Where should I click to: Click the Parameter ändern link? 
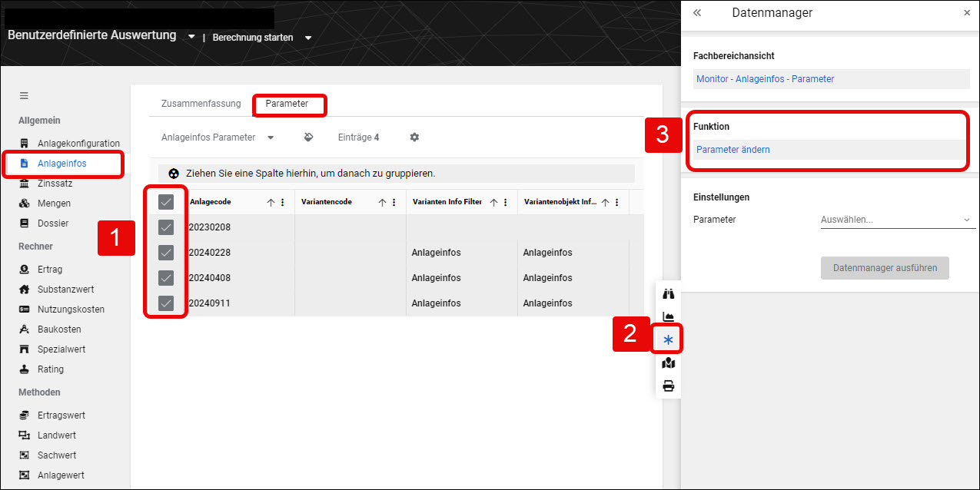tap(733, 150)
